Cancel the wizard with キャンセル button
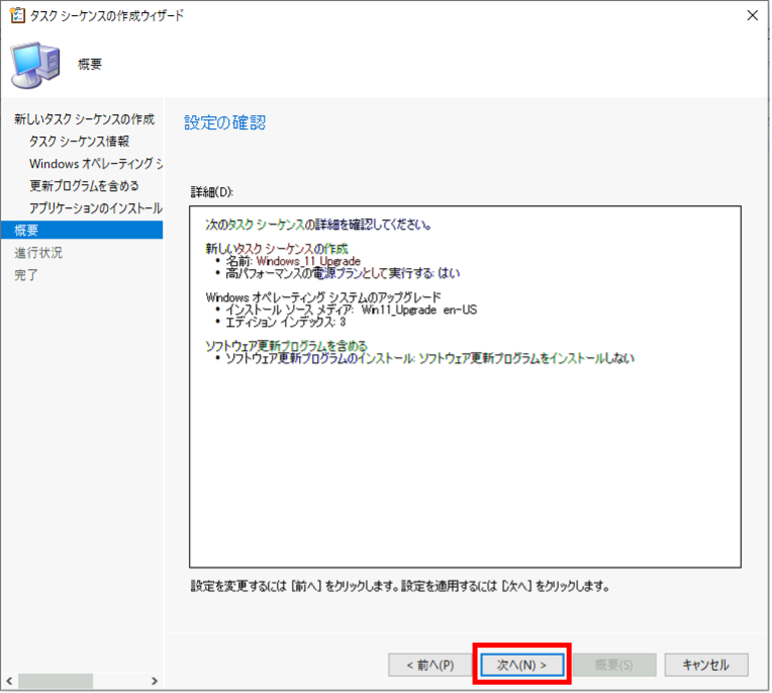Screen dimensions: 772x693 [x=706, y=665]
